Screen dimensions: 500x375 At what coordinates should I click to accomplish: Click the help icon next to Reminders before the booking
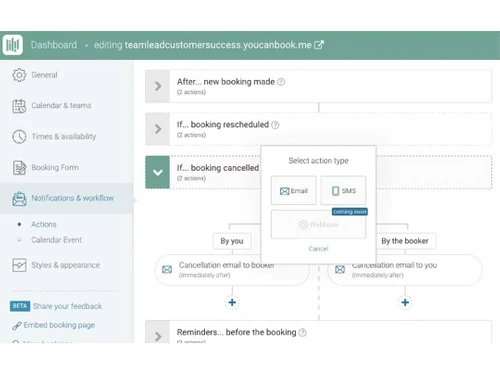pyautogui.click(x=302, y=332)
